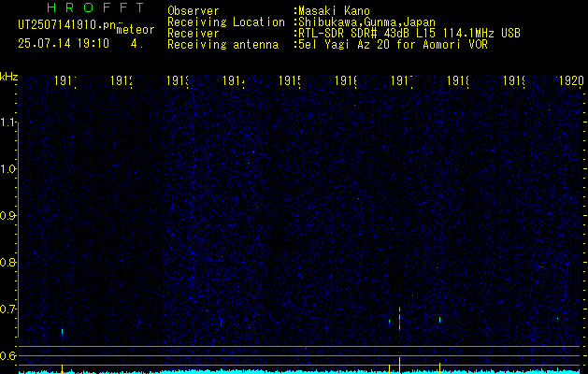Select the location Shibukawa,Gunma,Japan
The height and width of the screenshot is (374, 588).
pos(366,22)
